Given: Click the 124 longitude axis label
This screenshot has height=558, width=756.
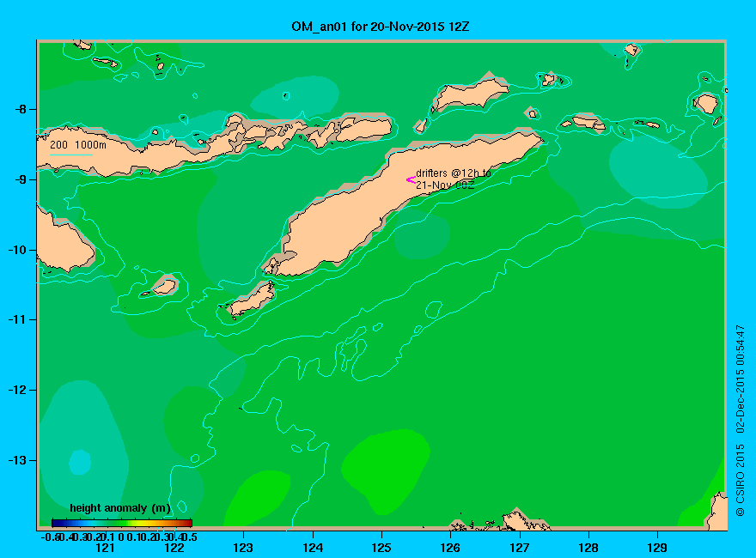Looking at the screenshot, I should pyautogui.click(x=313, y=548).
